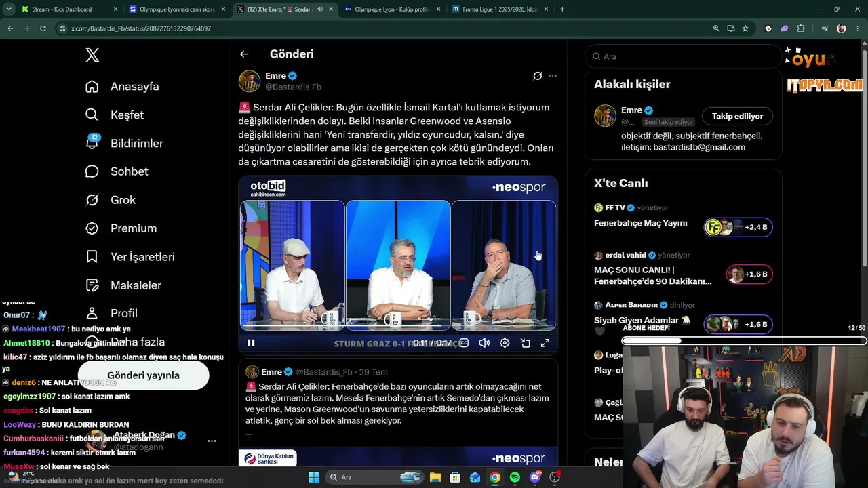
Task: Open Profil page
Action: coord(111,313)
